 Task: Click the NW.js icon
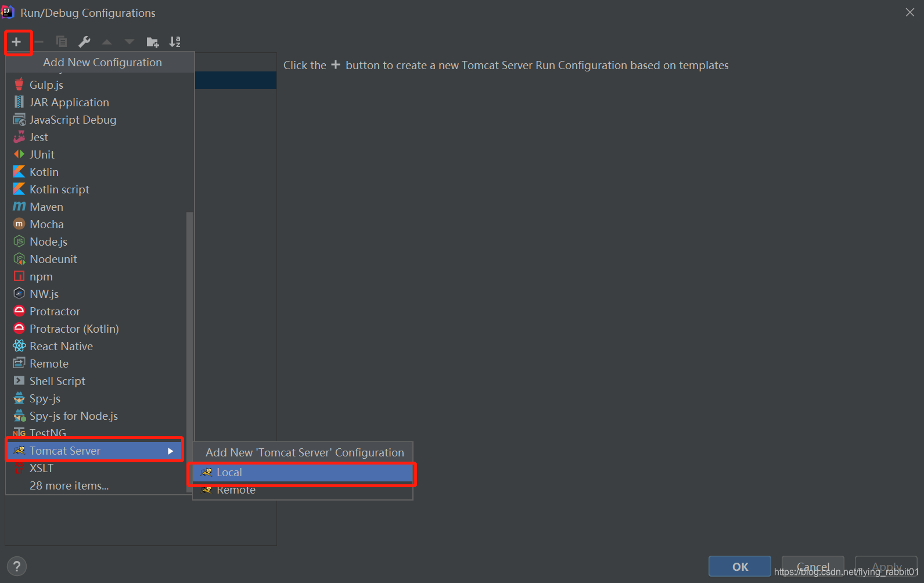19,294
